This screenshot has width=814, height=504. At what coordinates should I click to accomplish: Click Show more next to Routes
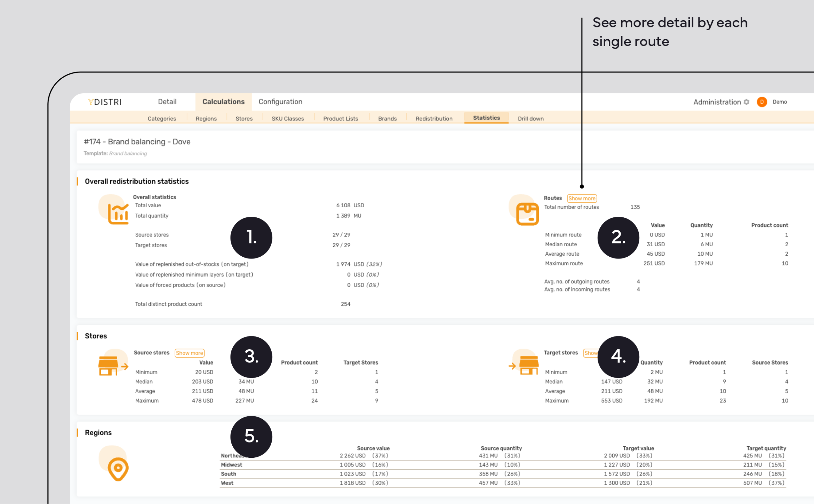point(582,198)
